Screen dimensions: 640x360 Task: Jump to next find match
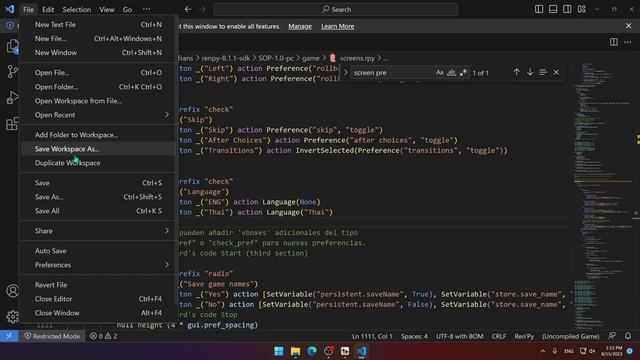pos(530,72)
